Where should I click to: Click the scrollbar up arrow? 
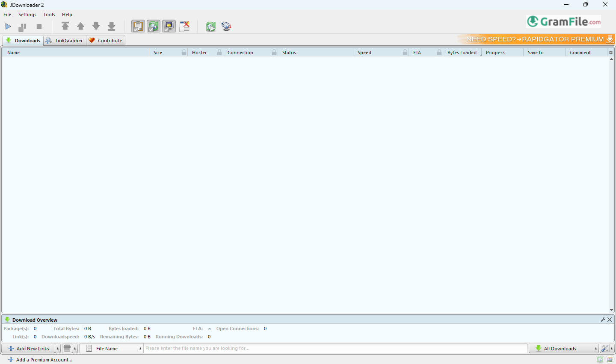pyautogui.click(x=611, y=59)
